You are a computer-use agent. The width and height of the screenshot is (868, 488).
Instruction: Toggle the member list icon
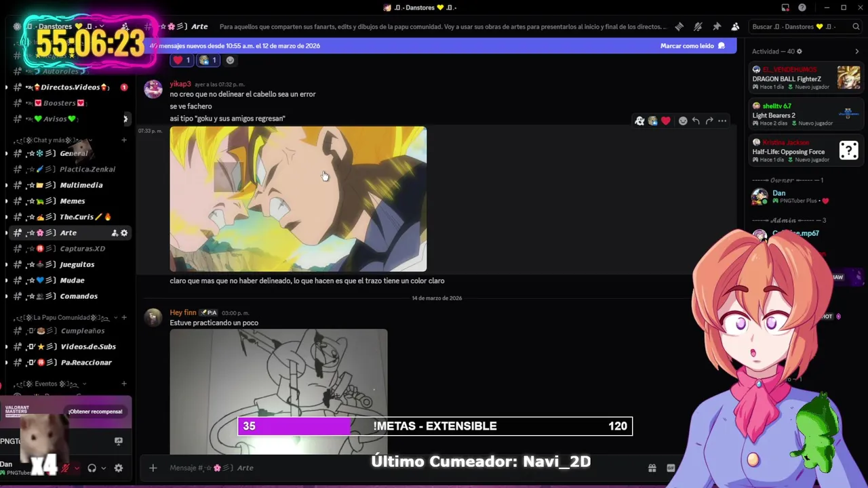735,26
